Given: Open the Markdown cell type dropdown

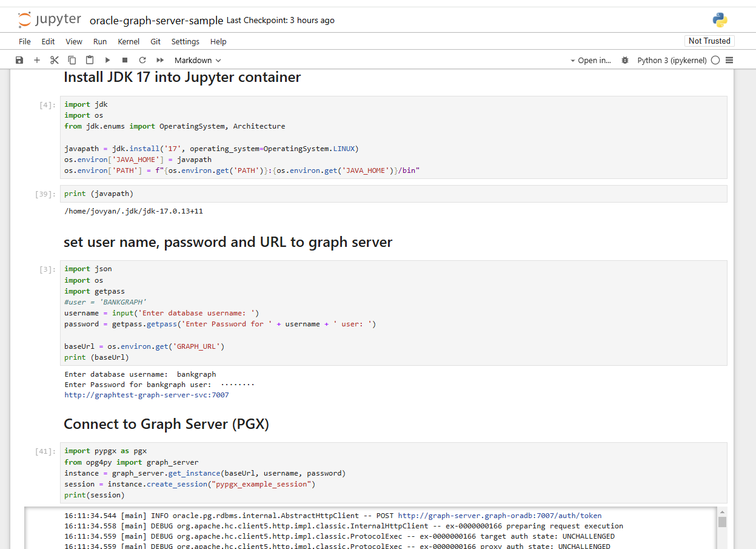Looking at the screenshot, I should tap(197, 60).
